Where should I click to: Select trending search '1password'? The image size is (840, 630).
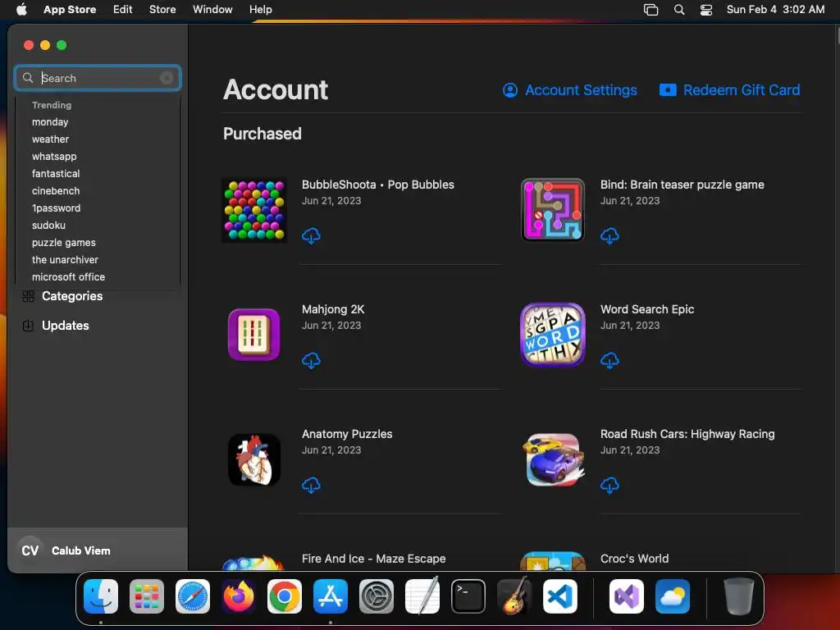pyautogui.click(x=57, y=208)
